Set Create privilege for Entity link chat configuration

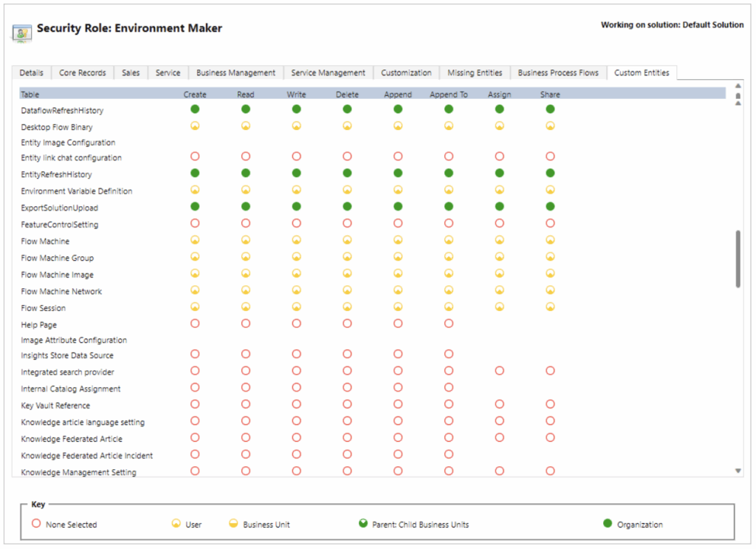195,157
